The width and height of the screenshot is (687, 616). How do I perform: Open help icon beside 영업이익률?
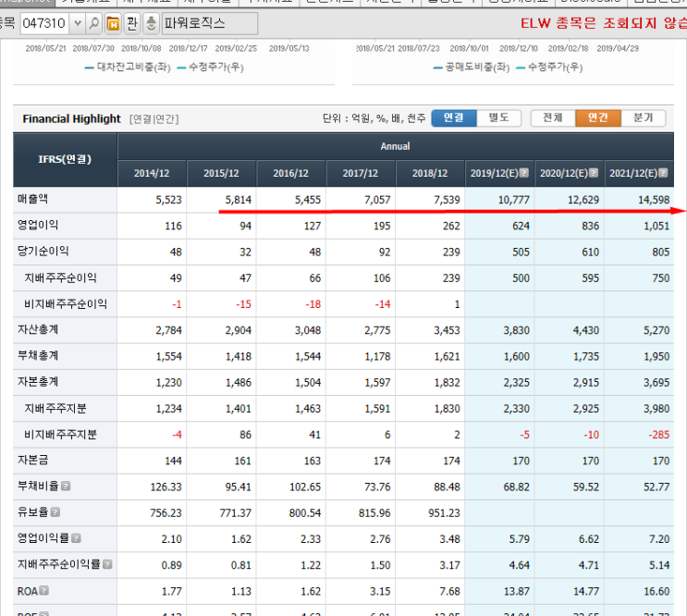(x=76, y=538)
